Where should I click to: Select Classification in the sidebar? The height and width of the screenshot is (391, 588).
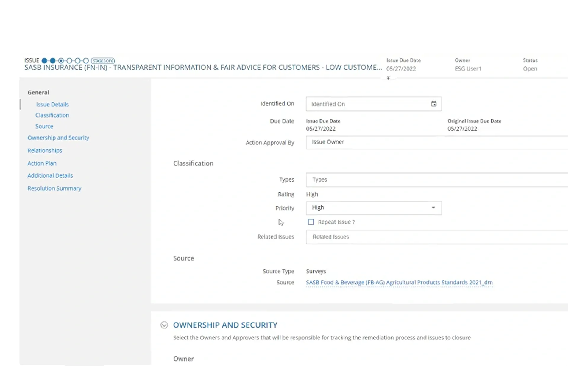(52, 115)
